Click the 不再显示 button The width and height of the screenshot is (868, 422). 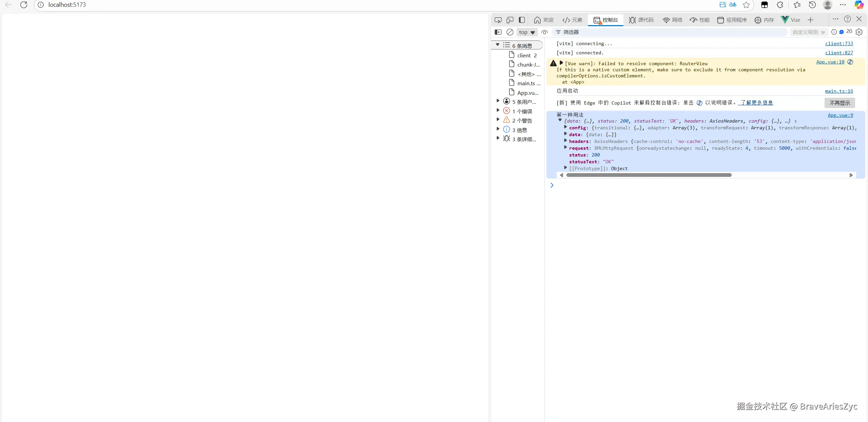coord(840,103)
